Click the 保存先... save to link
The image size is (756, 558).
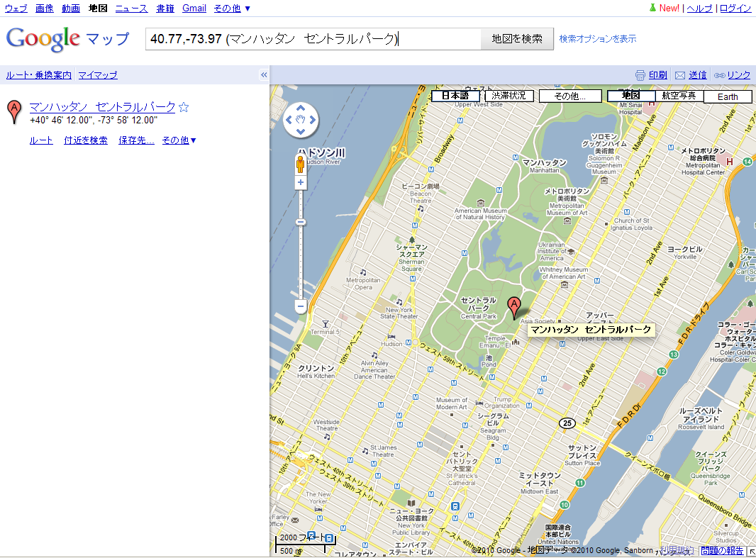[136, 140]
